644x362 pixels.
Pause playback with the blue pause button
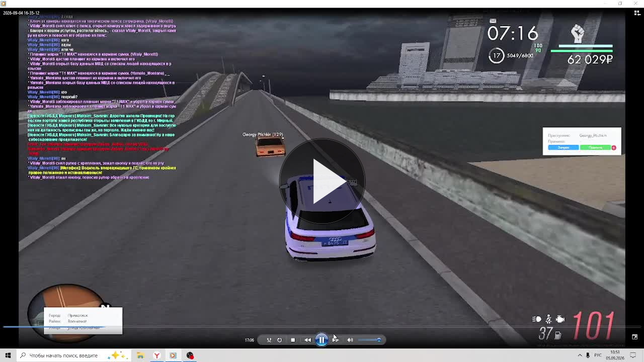coord(322,340)
